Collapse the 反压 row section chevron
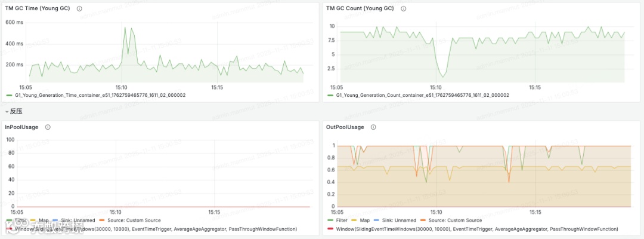 pos(7,111)
